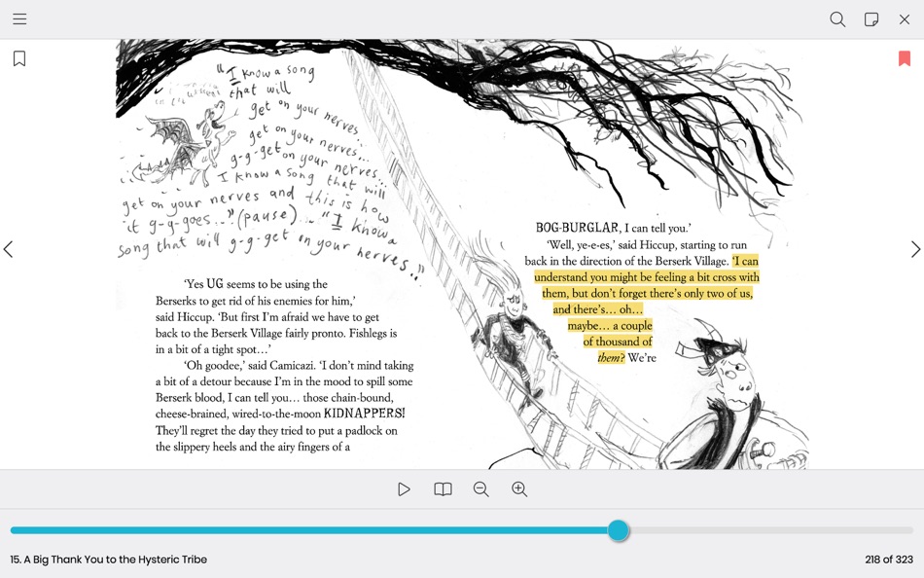This screenshot has height=578, width=924.
Task: Jump back on the blue progress track
Action: pyautogui.click(x=308, y=530)
